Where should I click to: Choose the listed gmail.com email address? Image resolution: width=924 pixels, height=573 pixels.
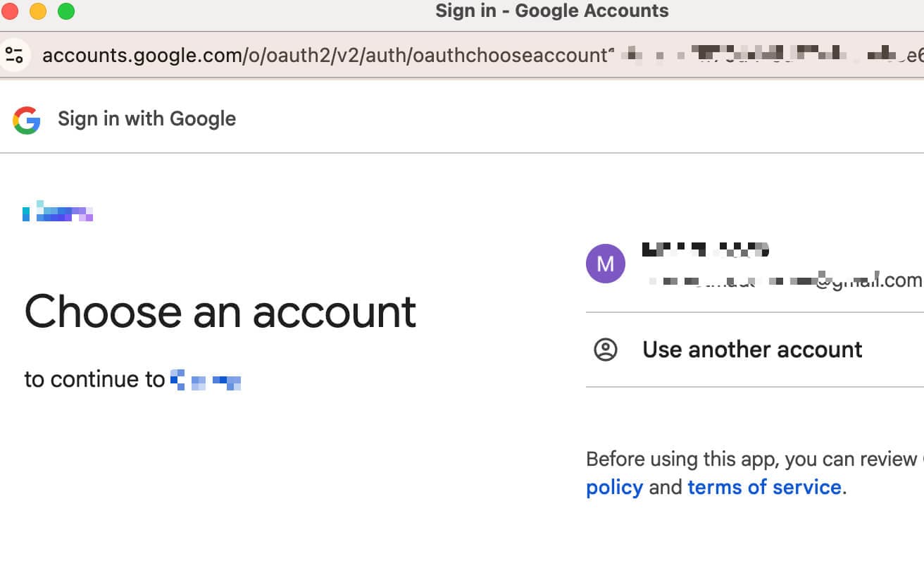(783, 281)
